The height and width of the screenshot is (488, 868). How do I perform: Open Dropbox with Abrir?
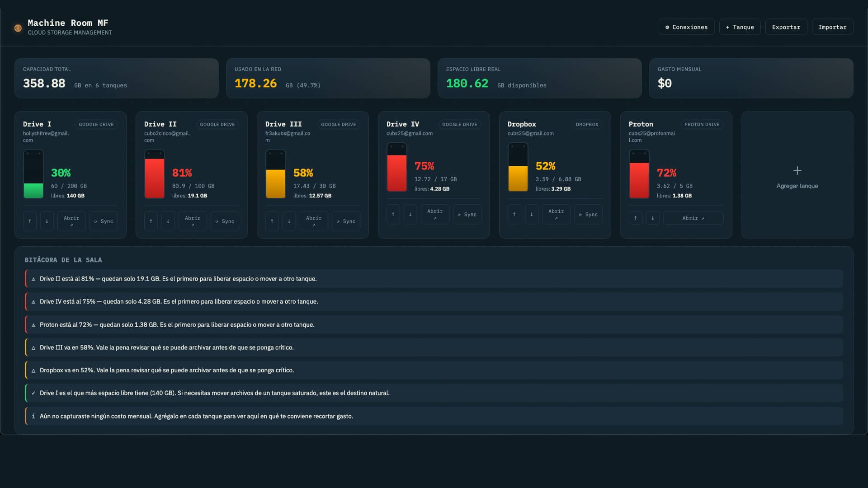coord(556,215)
